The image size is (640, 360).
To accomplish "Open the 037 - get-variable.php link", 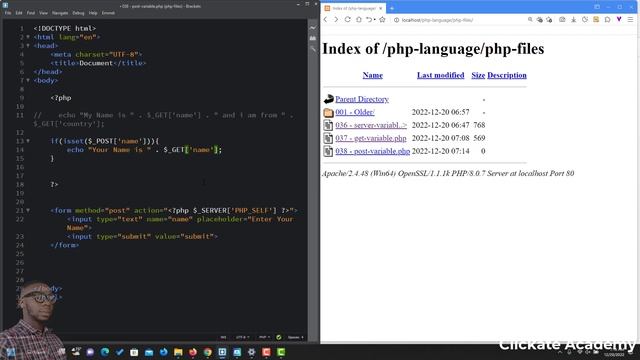I will point(371,138).
